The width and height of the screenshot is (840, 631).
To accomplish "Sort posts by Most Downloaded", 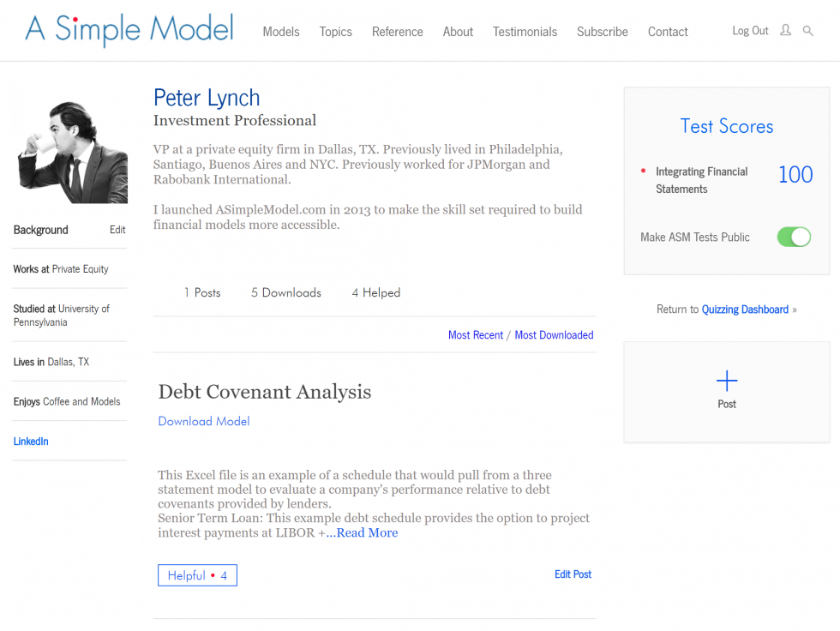I will [554, 335].
